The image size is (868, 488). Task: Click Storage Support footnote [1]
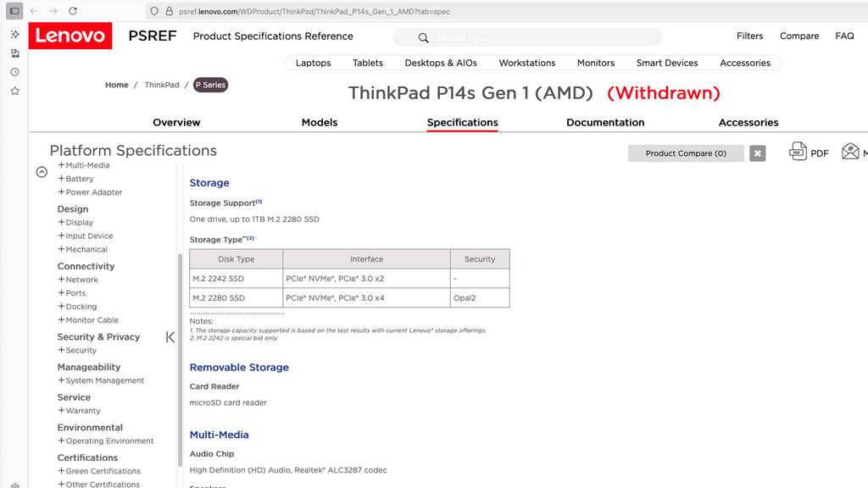coord(259,202)
